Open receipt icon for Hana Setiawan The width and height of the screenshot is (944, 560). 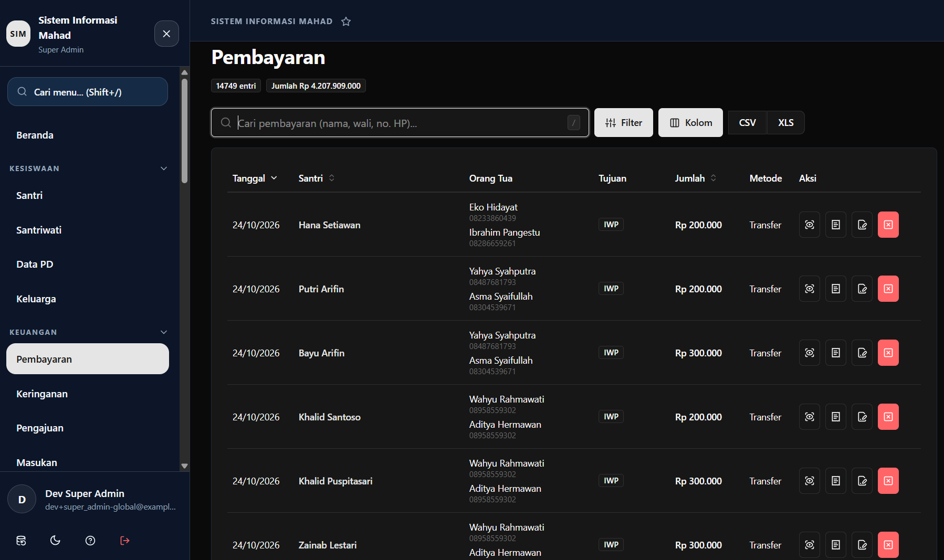tap(836, 225)
